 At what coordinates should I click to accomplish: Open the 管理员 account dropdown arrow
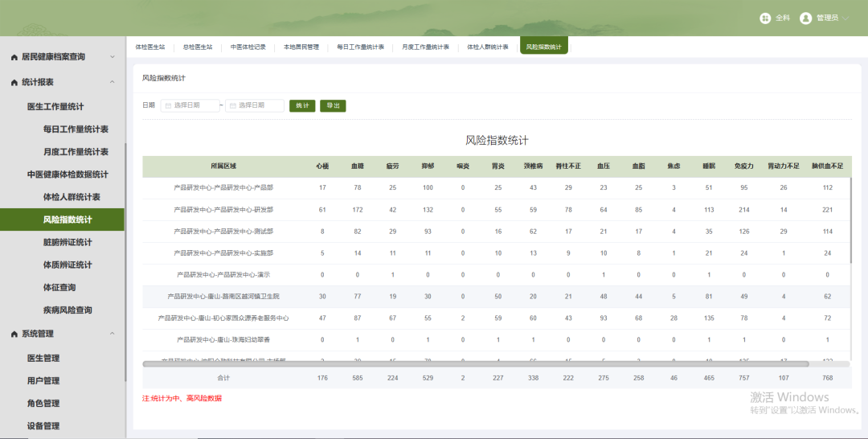[845, 18]
